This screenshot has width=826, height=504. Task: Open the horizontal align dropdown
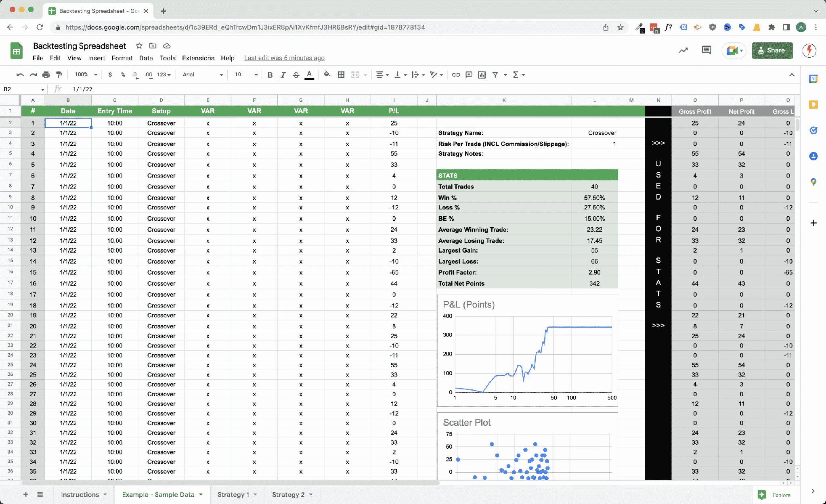point(382,75)
